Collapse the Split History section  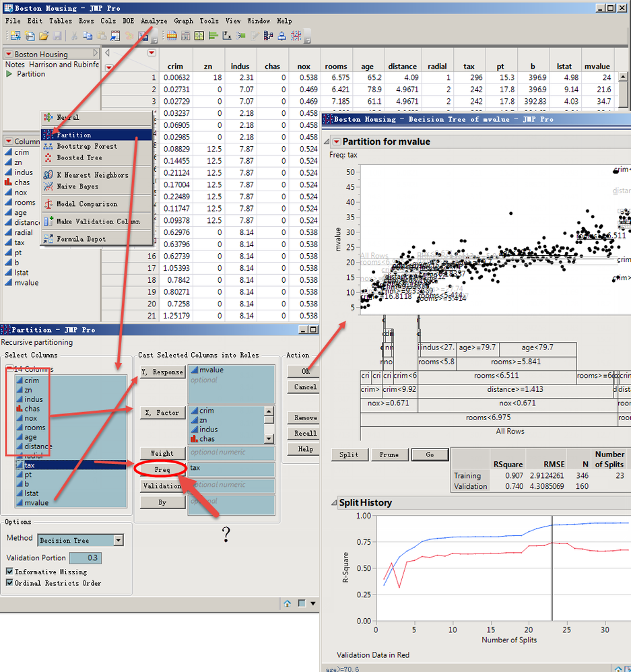click(334, 503)
